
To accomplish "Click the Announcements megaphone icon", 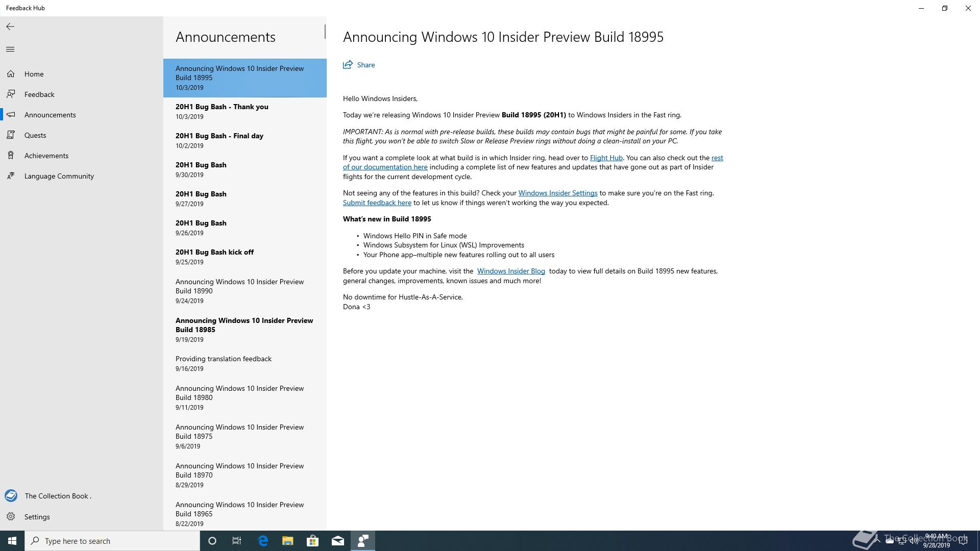I will pyautogui.click(x=11, y=115).
